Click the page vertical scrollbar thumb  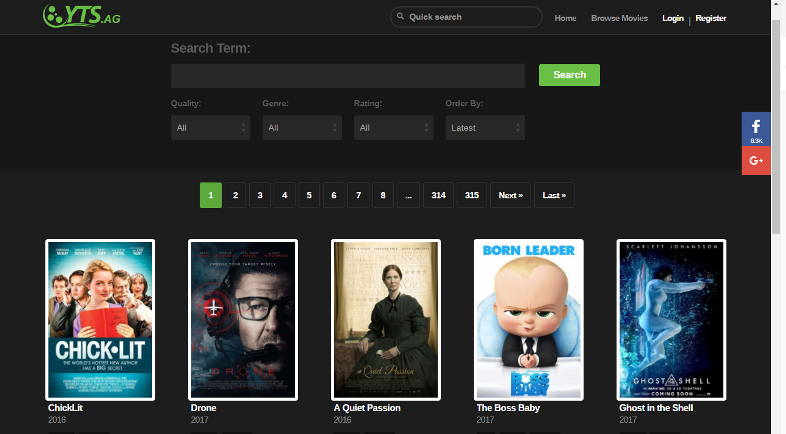click(x=775, y=125)
